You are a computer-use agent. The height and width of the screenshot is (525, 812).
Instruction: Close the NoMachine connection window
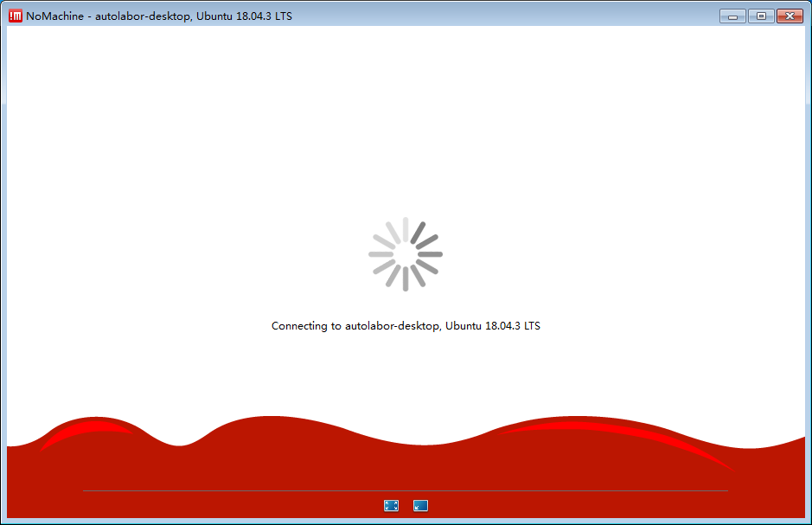(x=790, y=16)
